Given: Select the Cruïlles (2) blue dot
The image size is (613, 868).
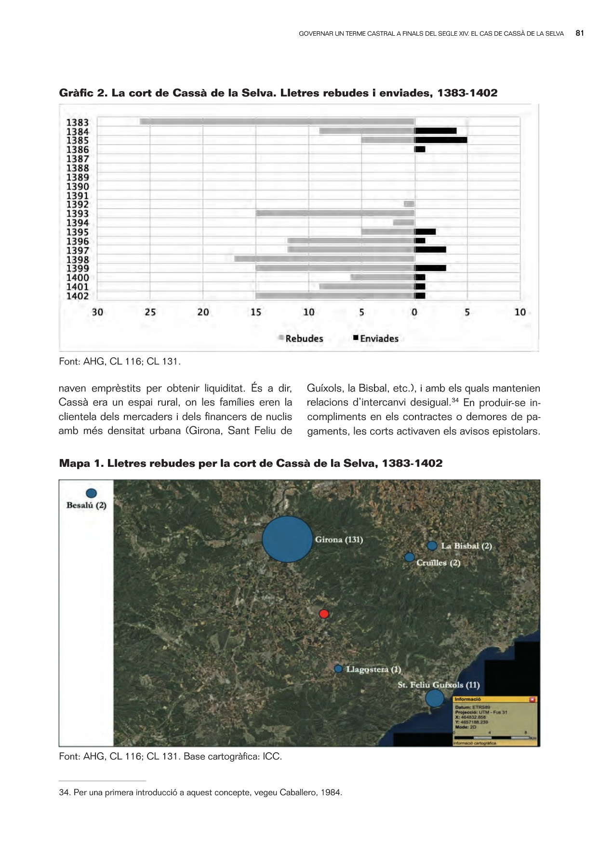Looking at the screenshot, I should [409, 557].
